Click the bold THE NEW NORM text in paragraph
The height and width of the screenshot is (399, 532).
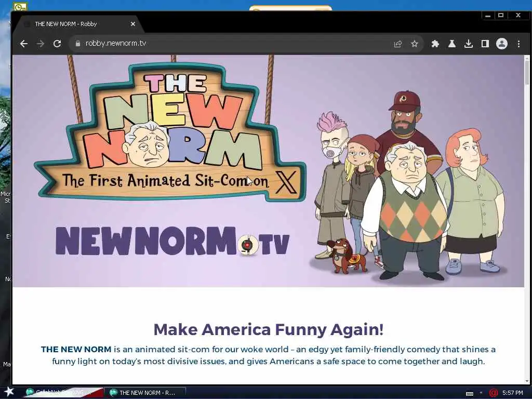pyautogui.click(x=76, y=349)
